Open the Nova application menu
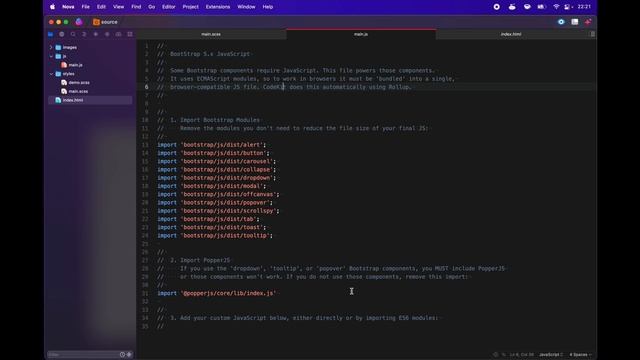Image resolution: width=640 pixels, height=360 pixels. click(x=68, y=7)
